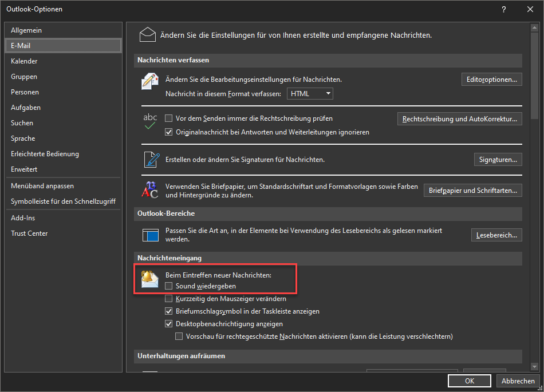This screenshot has height=392, width=544.
Task: Click the 'Nachrichten verfassen' section header
Action: click(x=328, y=60)
